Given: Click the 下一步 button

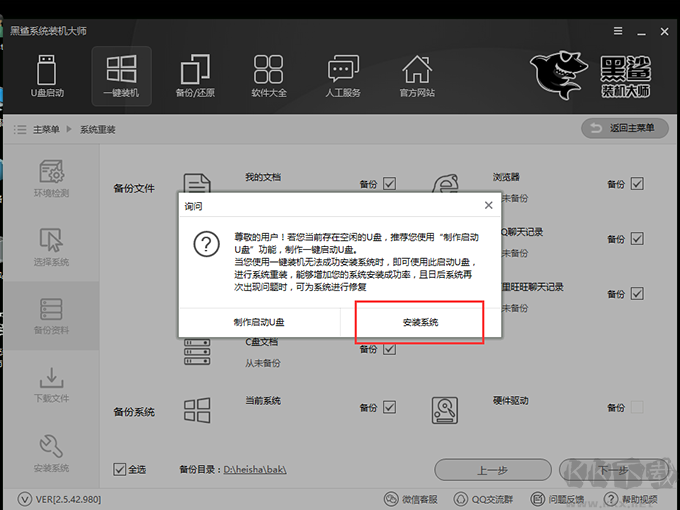Looking at the screenshot, I should tap(614, 470).
